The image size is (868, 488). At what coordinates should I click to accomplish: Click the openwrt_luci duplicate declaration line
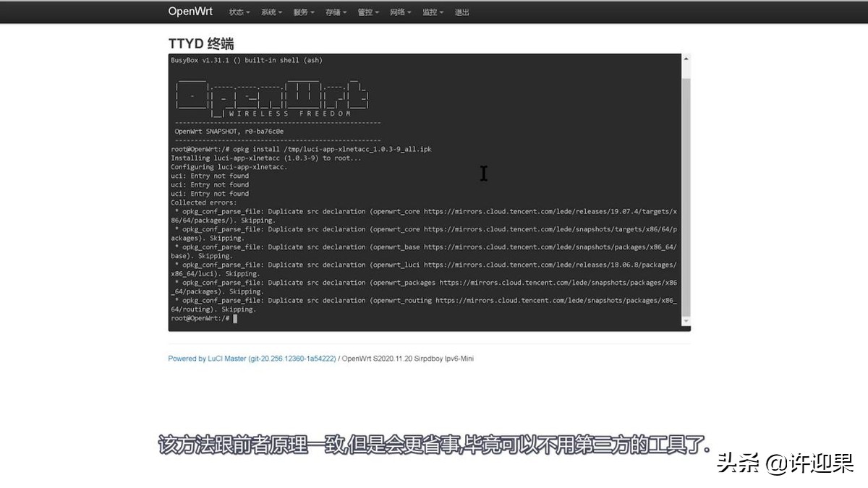424,269
